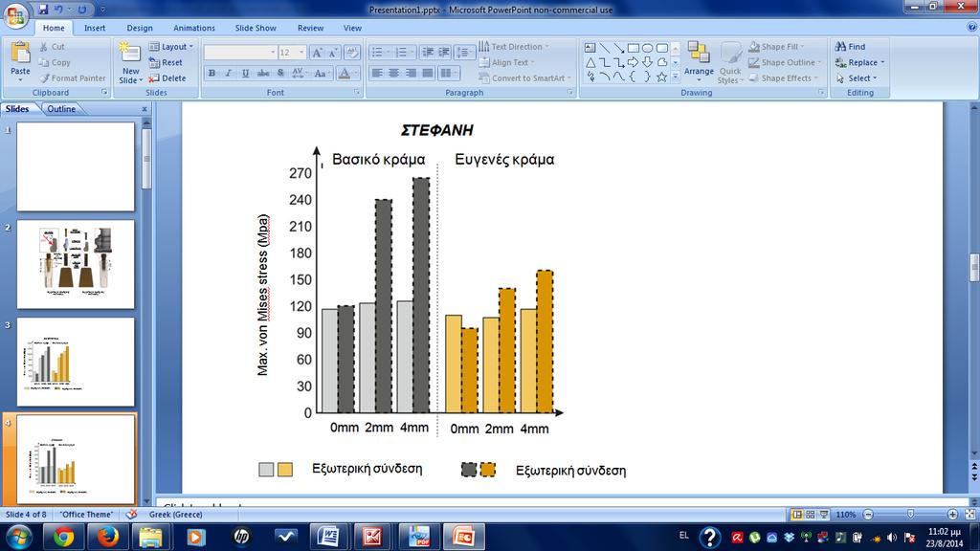
Task: Open the Character Spacing dropdown
Action: tap(300, 73)
